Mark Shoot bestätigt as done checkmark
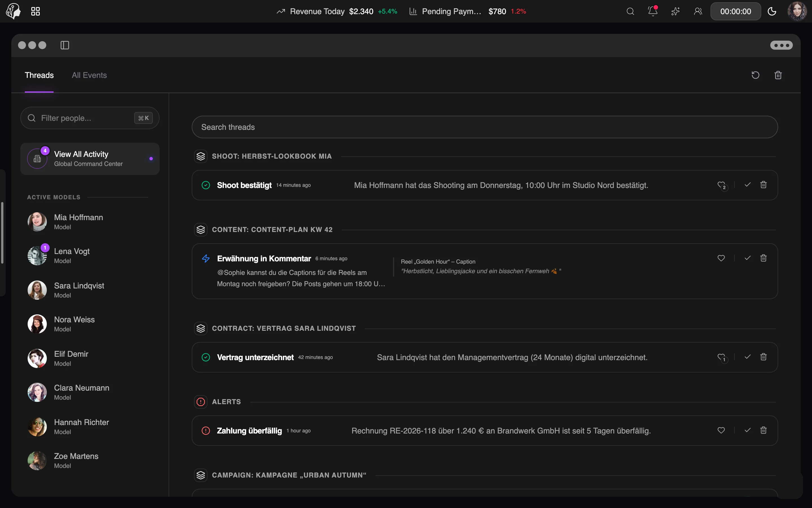This screenshot has height=508, width=812. point(748,185)
